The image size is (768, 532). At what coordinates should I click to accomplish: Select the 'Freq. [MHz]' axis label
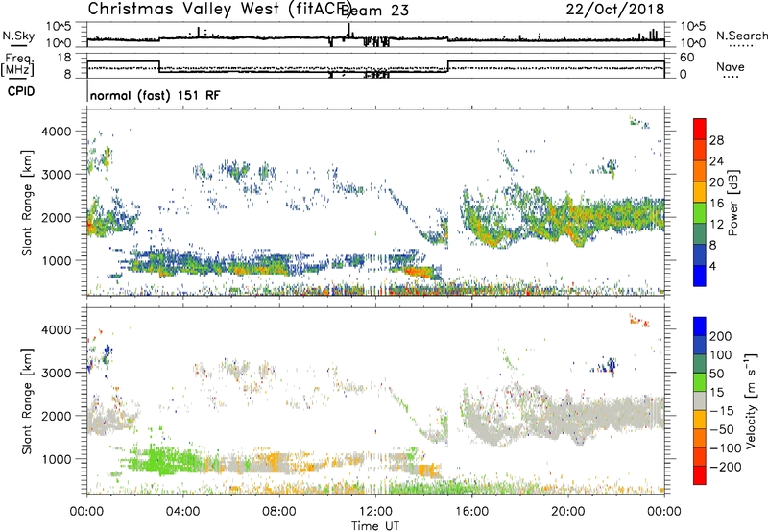point(17,65)
